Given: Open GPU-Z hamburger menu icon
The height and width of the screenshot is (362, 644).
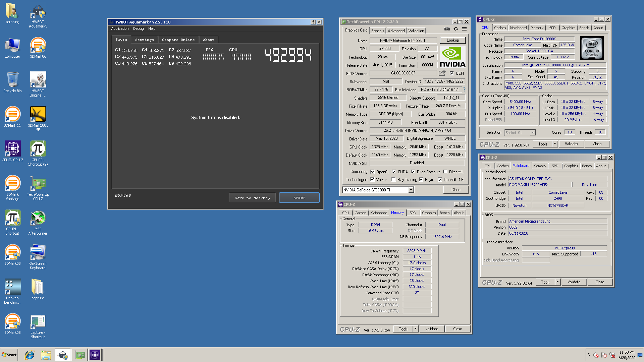Looking at the screenshot, I should (464, 29).
